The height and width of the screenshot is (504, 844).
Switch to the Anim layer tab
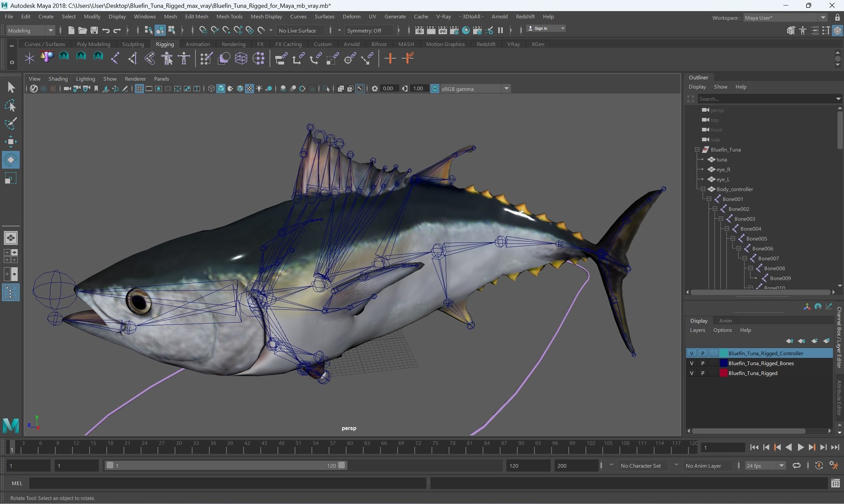[725, 321]
